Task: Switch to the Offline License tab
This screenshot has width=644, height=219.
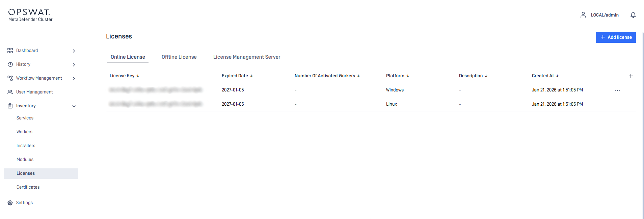Action: click(179, 57)
